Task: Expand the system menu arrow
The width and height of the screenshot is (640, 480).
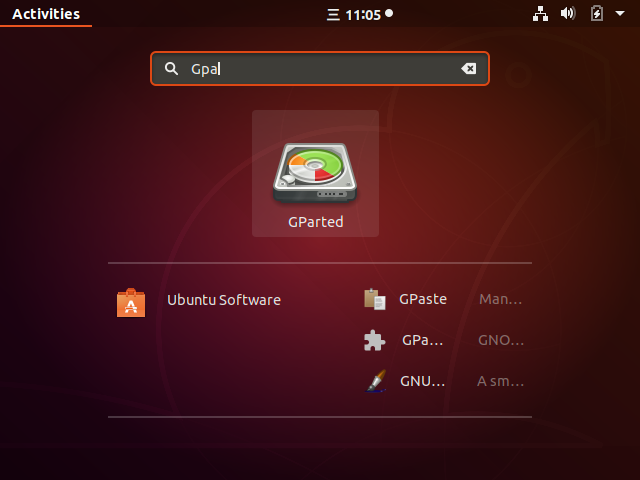Action: (x=620, y=13)
